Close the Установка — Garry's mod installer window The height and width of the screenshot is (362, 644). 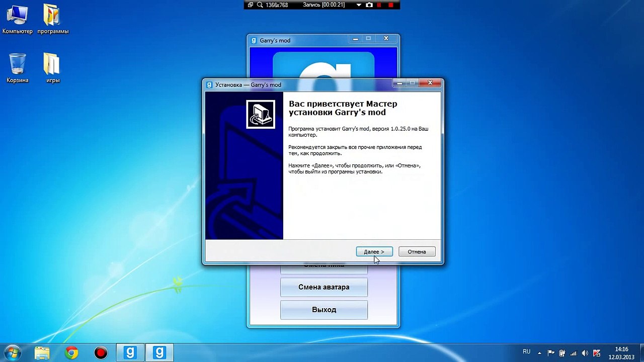coord(430,83)
